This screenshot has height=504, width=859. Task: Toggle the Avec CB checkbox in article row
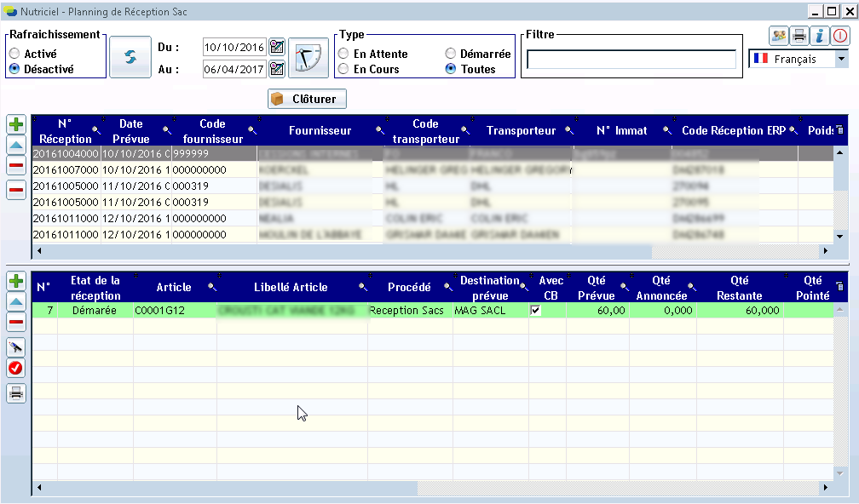coord(535,311)
